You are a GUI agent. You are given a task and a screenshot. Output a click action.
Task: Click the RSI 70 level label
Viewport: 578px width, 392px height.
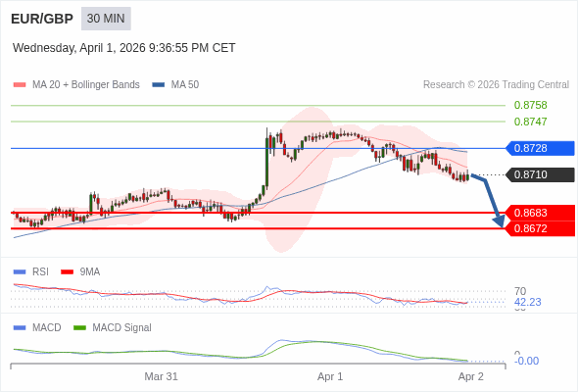[x=520, y=291]
